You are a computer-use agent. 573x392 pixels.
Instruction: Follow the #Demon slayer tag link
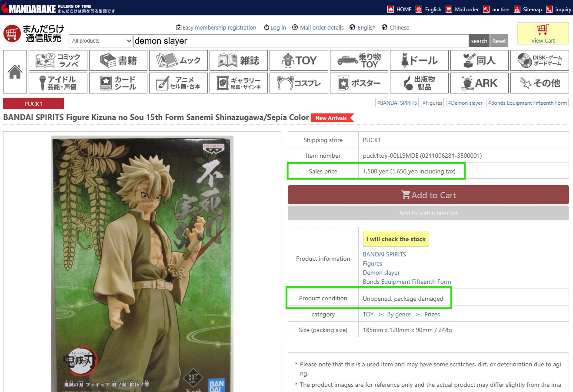coord(465,103)
